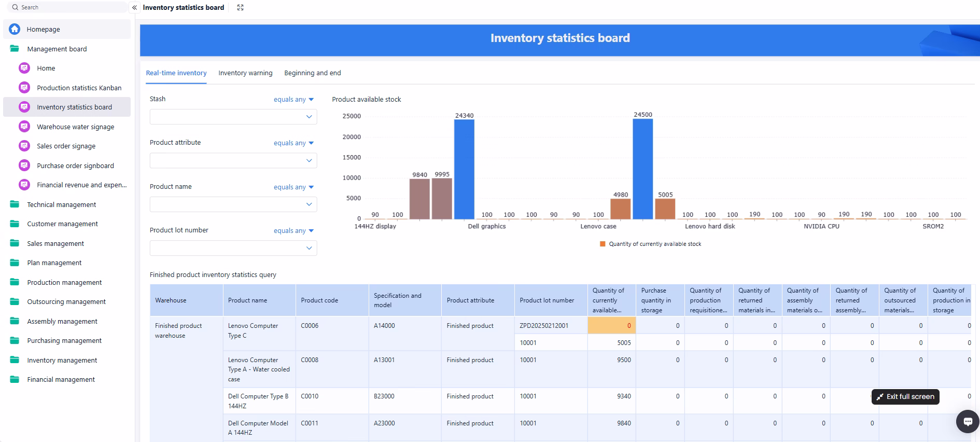Open the chat support bubble icon

967,422
